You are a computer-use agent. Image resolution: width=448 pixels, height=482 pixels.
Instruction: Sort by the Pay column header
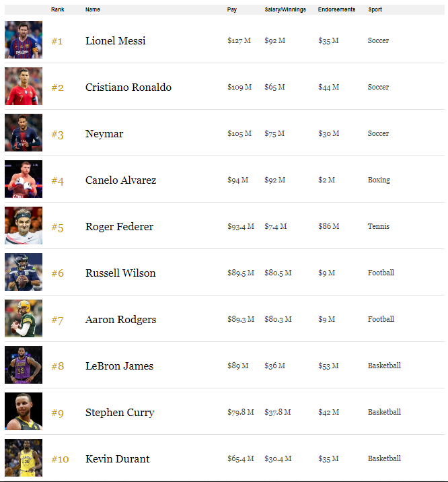click(x=231, y=9)
